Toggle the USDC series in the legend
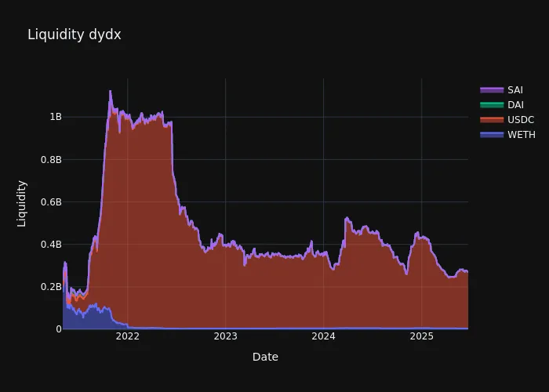 507,120
